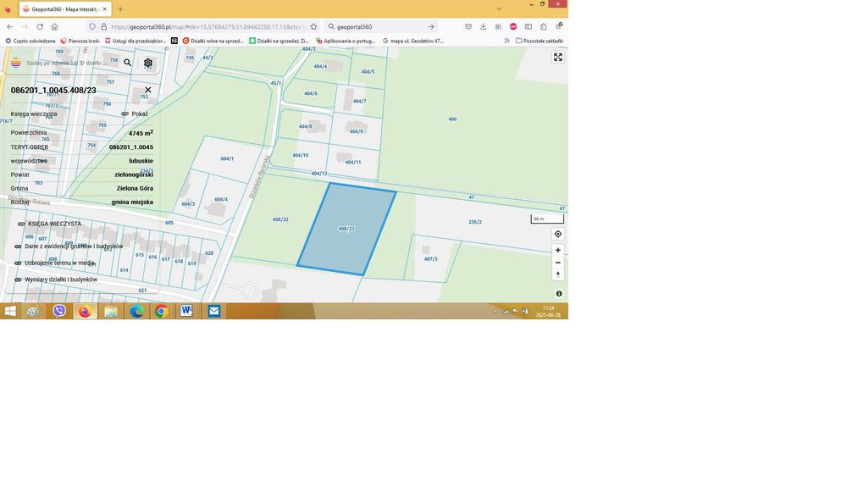Open browser downloads panel
This screenshot has width=847, height=504.
click(x=483, y=26)
